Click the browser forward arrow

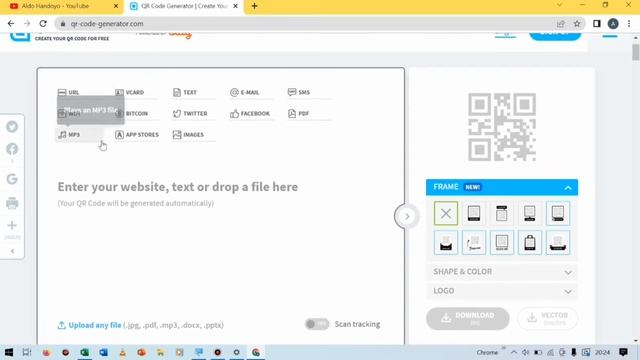coord(27,24)
